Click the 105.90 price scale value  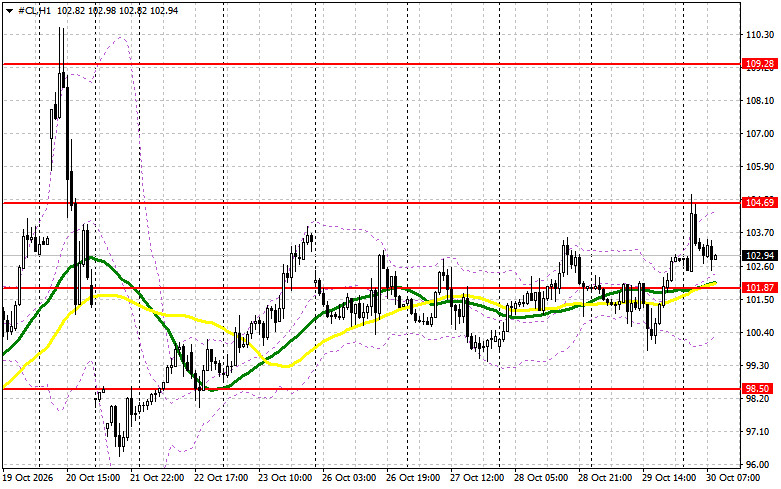click(760, 166)
